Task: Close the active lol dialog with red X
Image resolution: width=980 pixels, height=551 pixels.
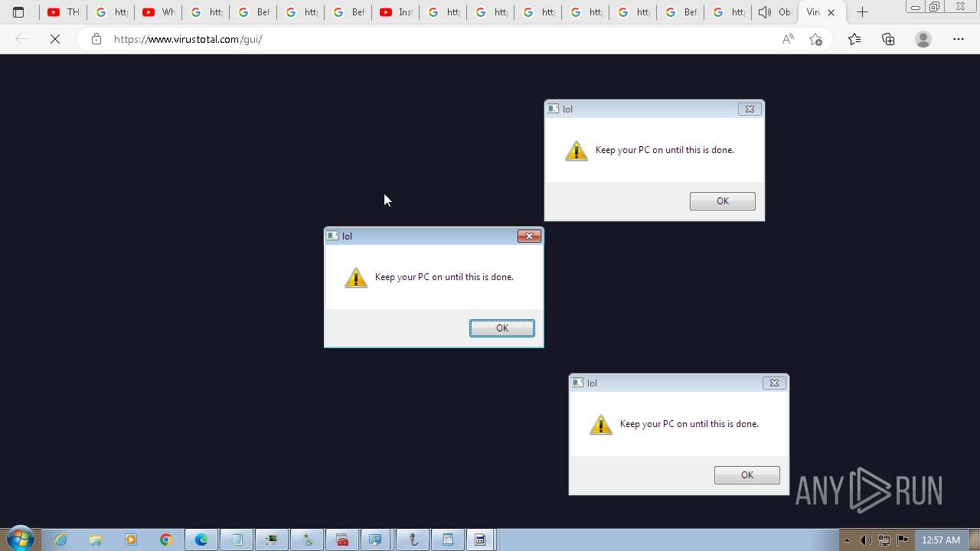Action: [x=529, y=236]
